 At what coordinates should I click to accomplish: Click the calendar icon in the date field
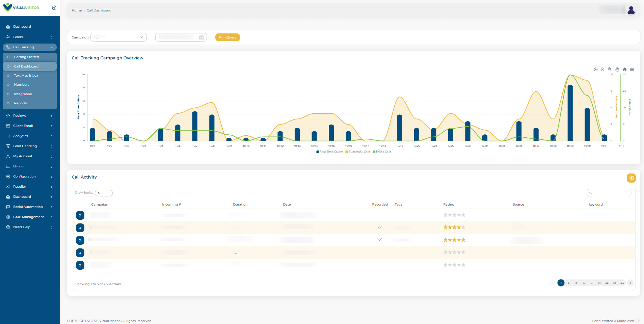pos(201,37)
